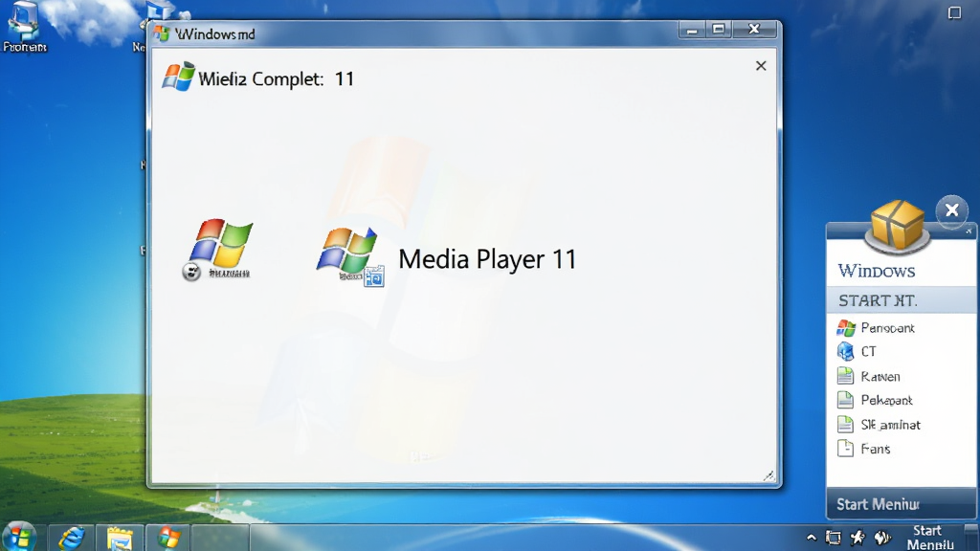
Task: Click the tray icon right of the chevron
Action: (x=834, y=538)
